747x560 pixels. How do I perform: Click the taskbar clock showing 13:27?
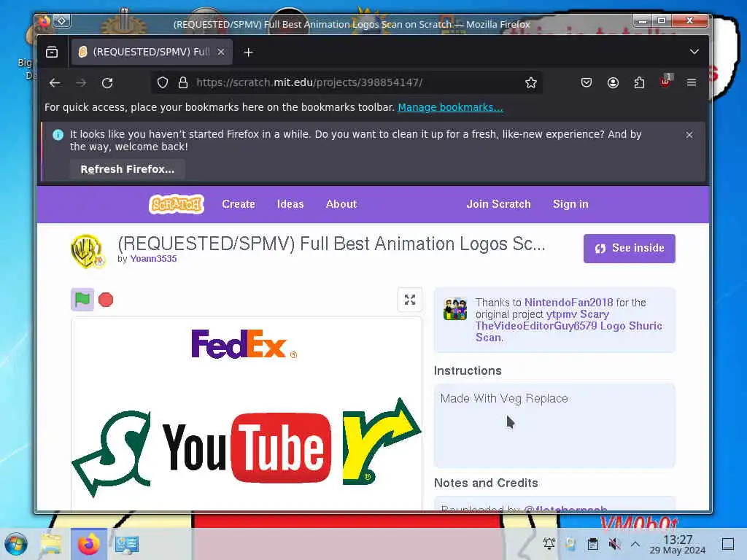(678, 544)
